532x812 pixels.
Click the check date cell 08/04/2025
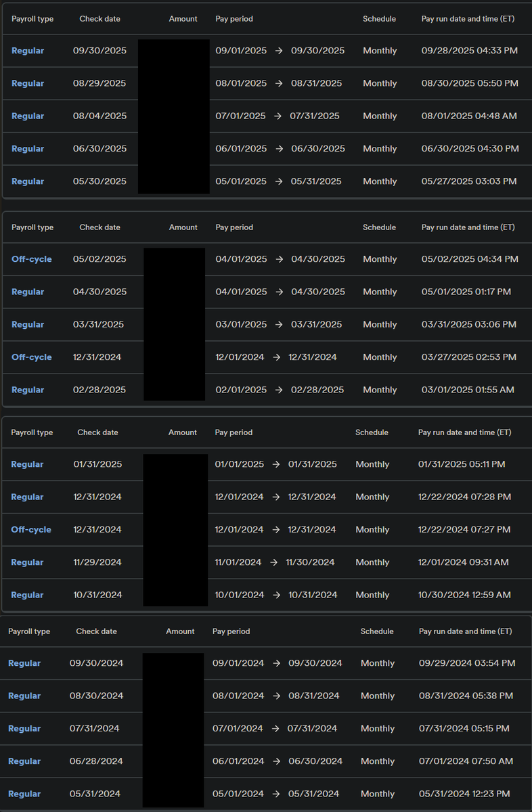point(99,116)
